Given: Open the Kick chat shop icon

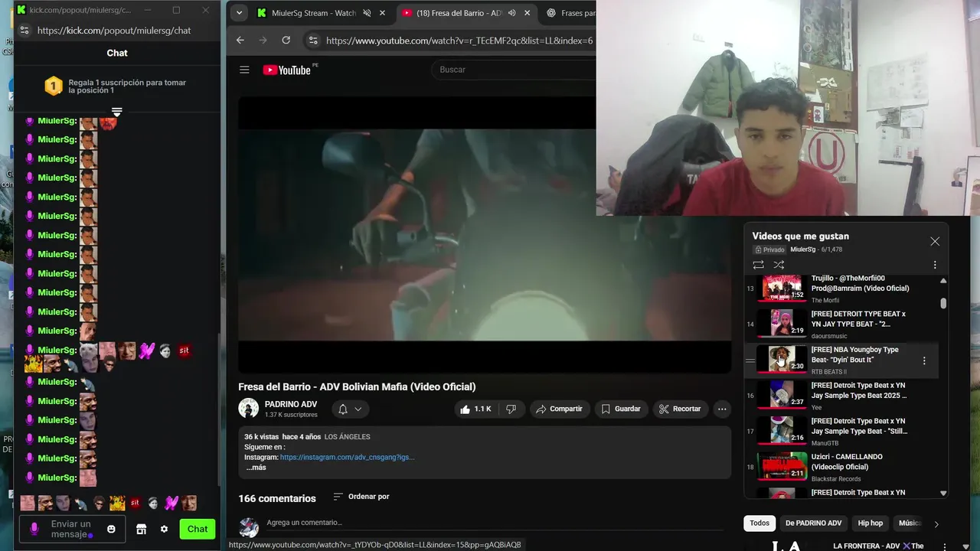Looking at the screenshot, I should (x=141, y=529).
